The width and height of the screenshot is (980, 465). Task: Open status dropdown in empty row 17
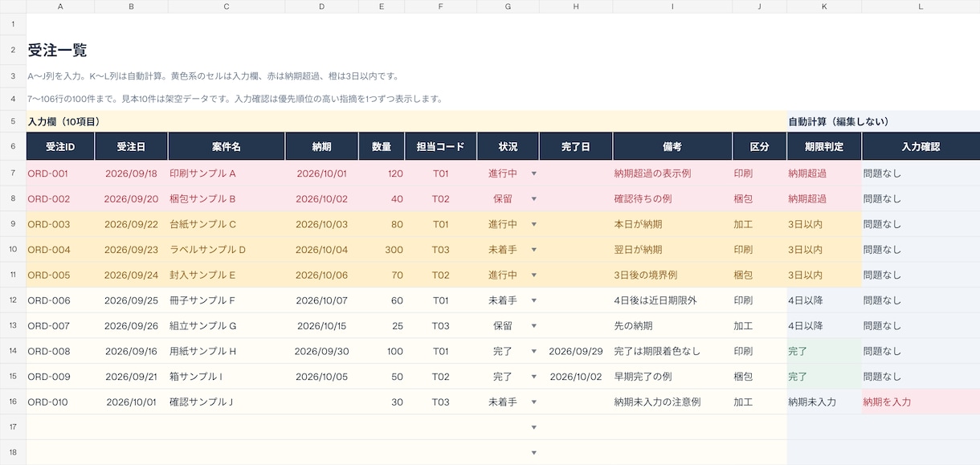(x=534, y=427)
